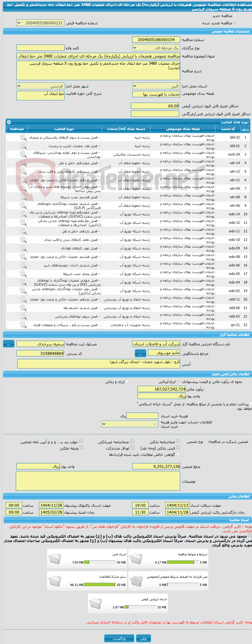Click the شماره مناقصه field
252x644 pixels.
[156, 39]
